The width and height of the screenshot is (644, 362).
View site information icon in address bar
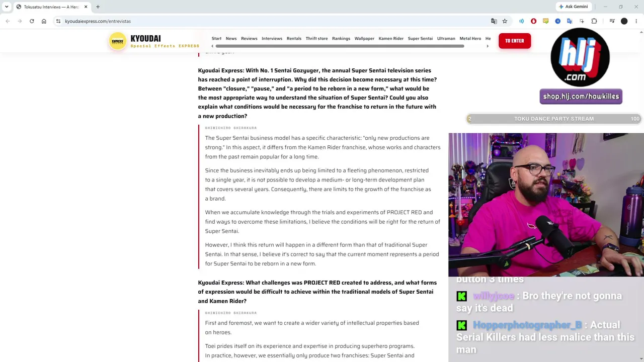pos(58,21)
